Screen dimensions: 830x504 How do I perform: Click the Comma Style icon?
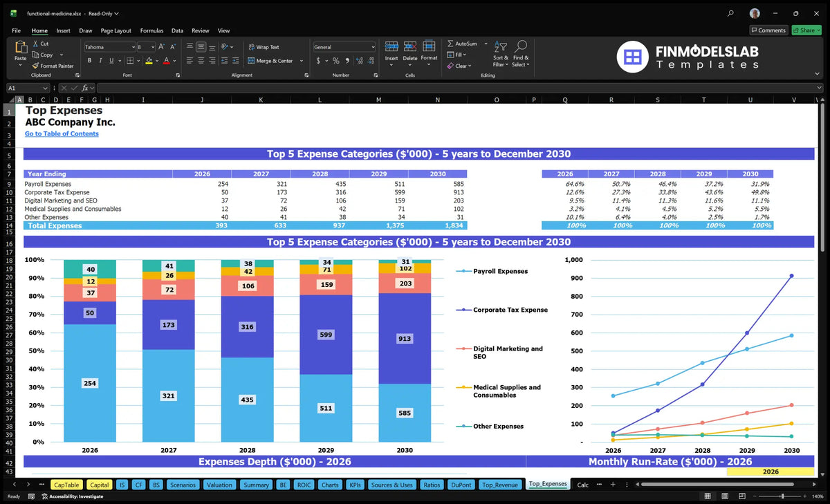pos(347,61)
